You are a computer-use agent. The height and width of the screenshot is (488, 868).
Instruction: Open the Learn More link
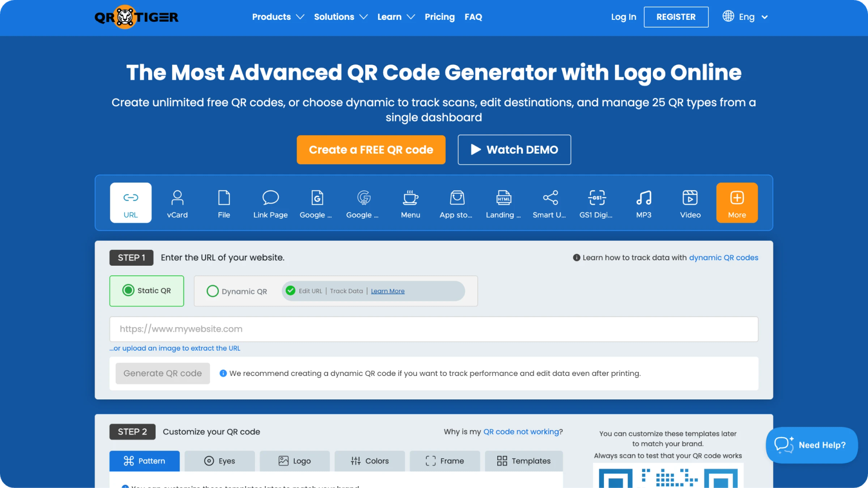tap(388, 291)
